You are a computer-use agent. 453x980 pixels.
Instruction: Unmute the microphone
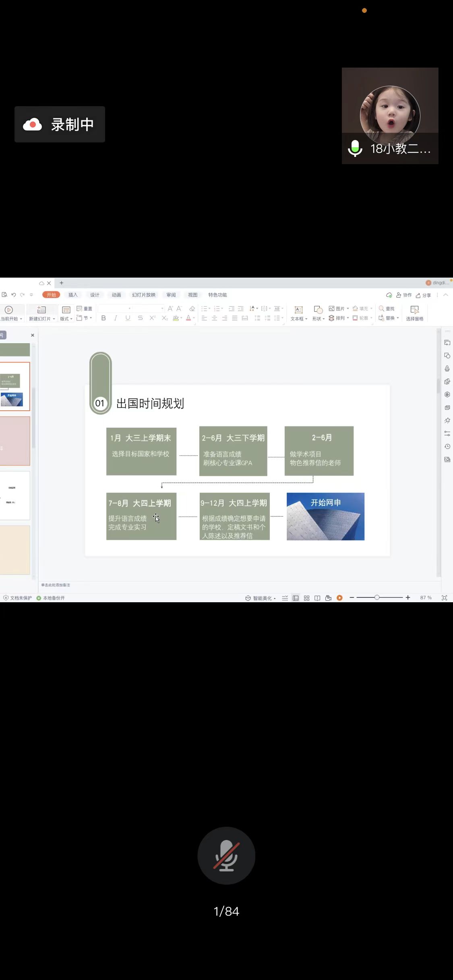pos(226,855)
